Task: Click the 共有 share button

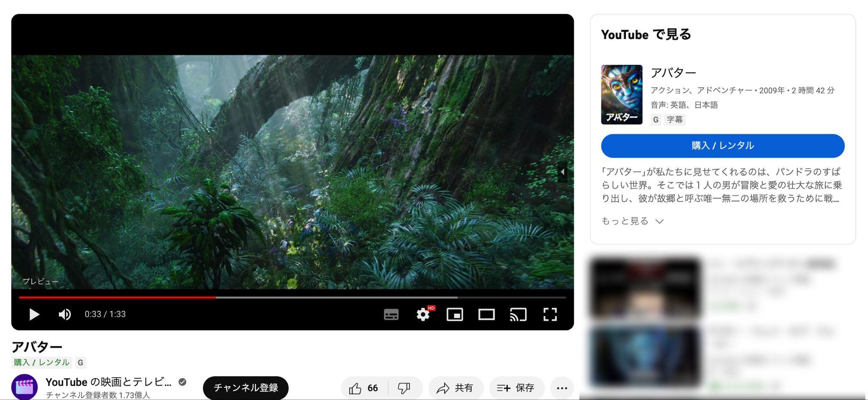Action: click(456, 388)
